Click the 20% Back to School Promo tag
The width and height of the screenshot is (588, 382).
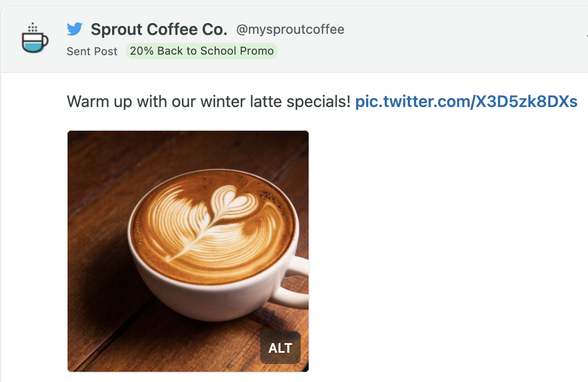coord(202,51)
